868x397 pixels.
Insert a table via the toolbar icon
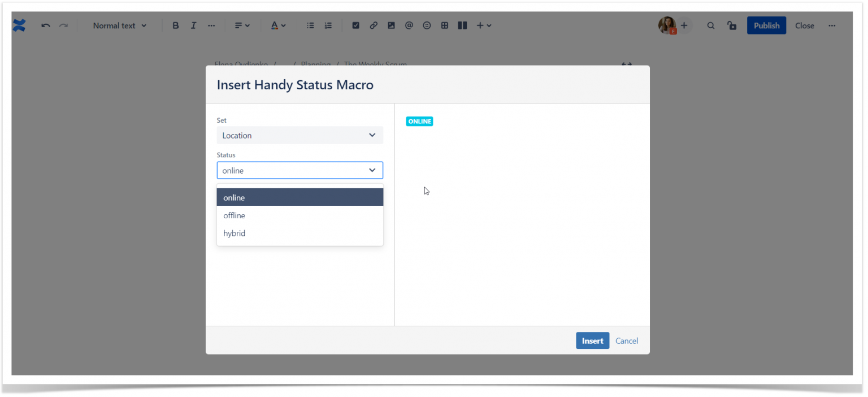pos(445,25)
